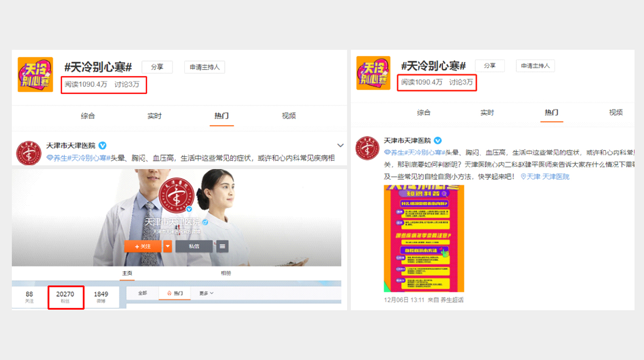Viewport: 644px width, 360px height.
Task: Click the 天冷别心寒 topic image in the left panel
Action: pyautogui.click(x=35, y=74)
